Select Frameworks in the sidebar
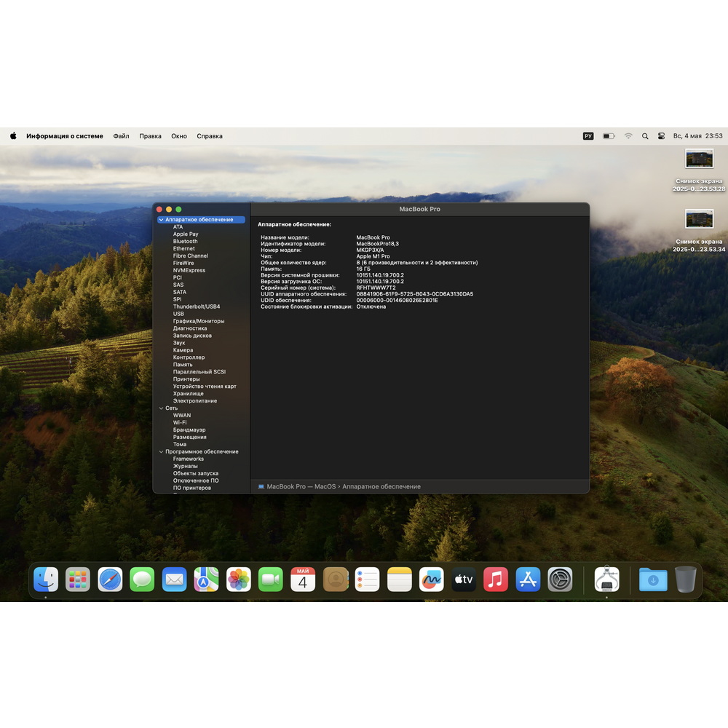The height and width of the screenshot is (728, 728). tap(188, 459)
